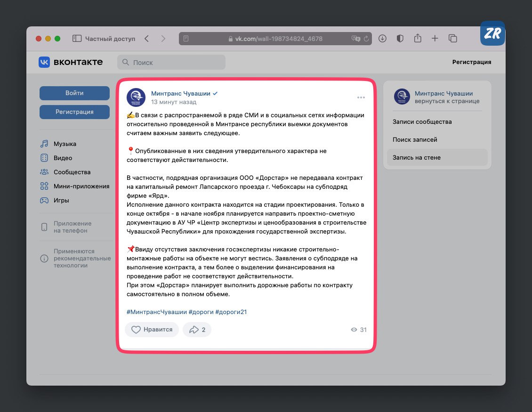Share the post via arrow button

coord(197,330)
